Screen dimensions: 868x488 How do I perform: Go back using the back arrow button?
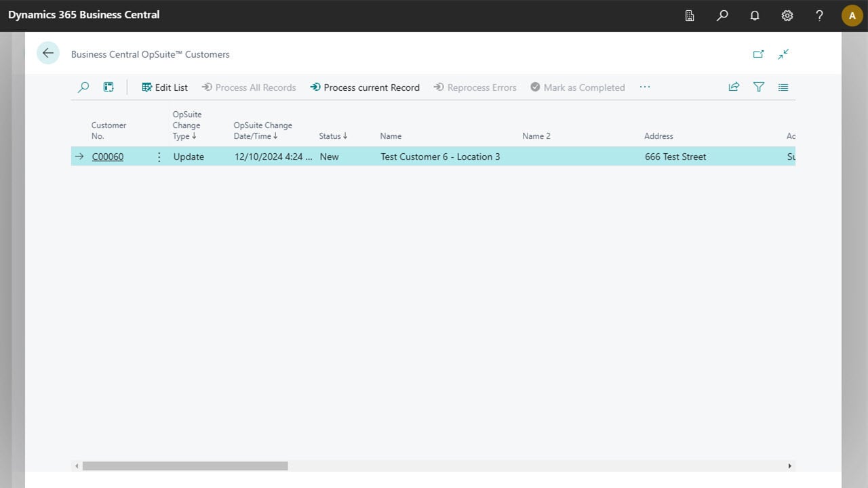[x=48, y=53]
